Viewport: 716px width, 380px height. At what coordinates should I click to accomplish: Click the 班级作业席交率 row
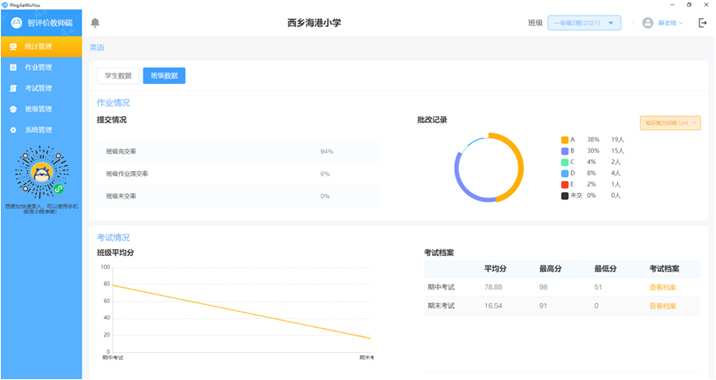click(238, 174)
